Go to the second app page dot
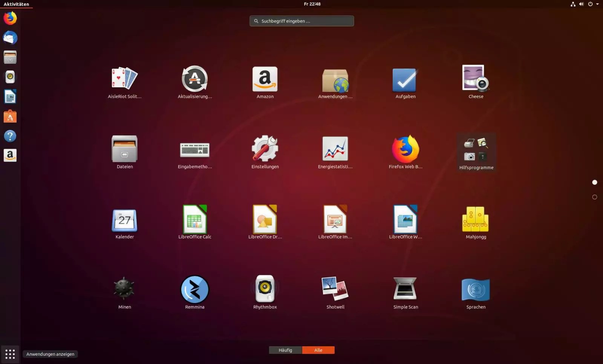 point(595,197)
